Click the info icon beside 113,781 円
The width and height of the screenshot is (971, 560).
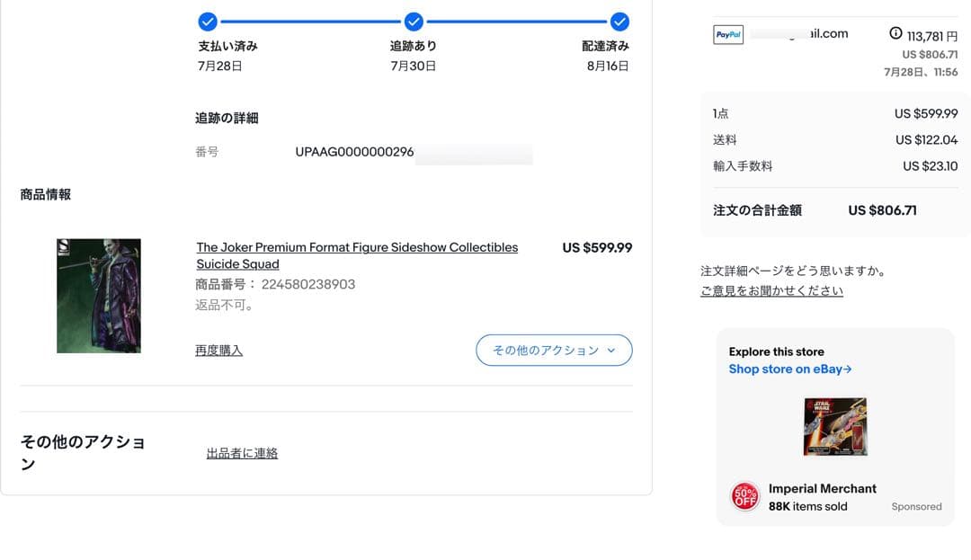(895, 33)
